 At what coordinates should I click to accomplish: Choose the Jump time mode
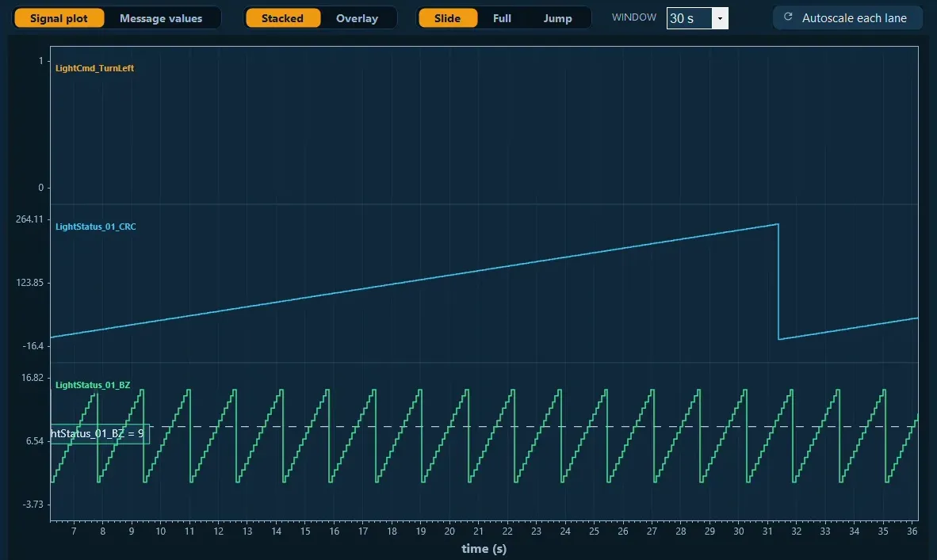click(x=557, y=18)
